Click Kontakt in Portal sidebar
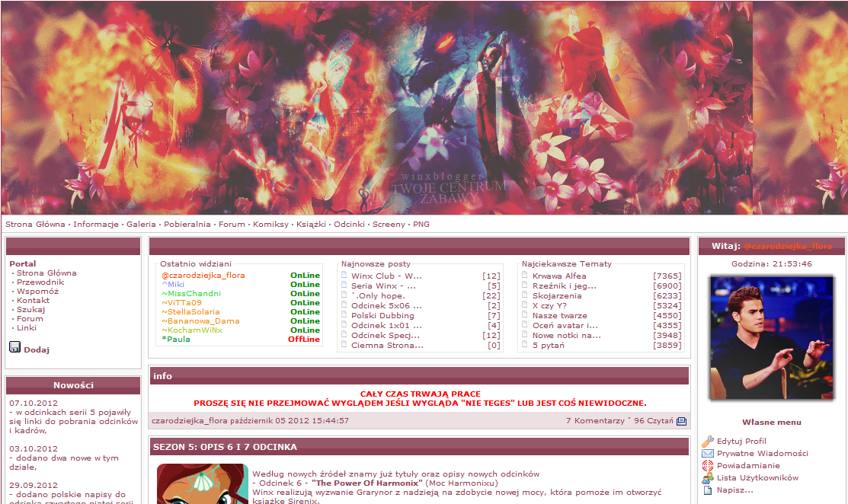 click(x=33, y=301)
